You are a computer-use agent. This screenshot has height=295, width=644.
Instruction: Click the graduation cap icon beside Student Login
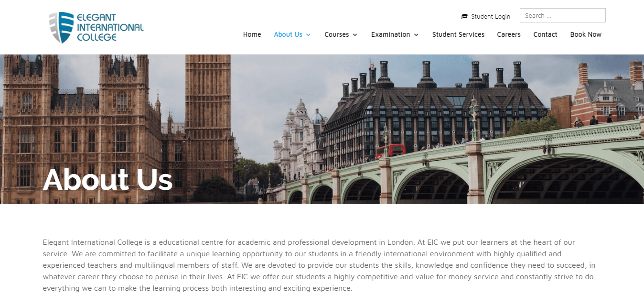pyautogui.click(x=464, y=16)
